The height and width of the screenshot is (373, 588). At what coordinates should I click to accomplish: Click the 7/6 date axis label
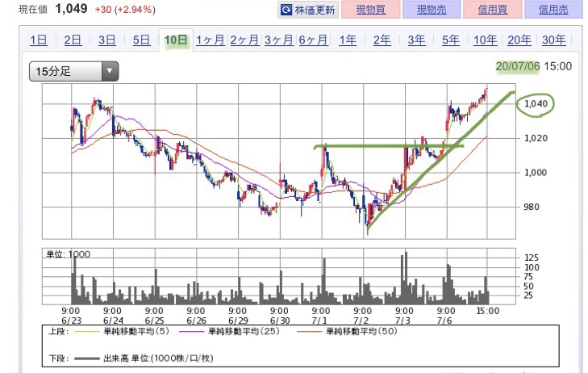(444, 321)
